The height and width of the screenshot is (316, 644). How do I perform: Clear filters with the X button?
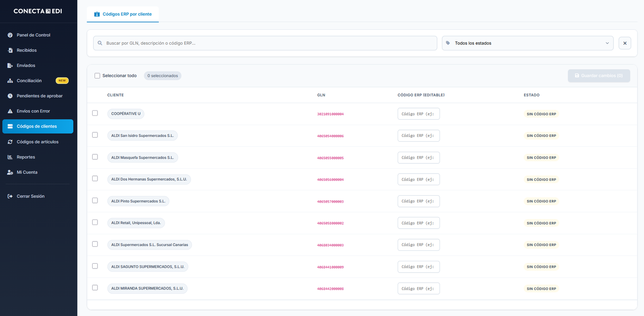tap(625, 43)
